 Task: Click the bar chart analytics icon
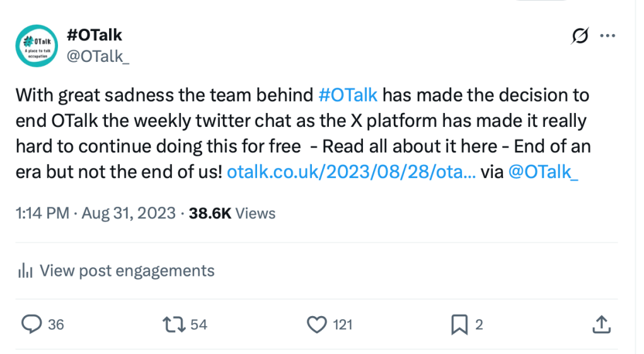(x=26, y=271)
